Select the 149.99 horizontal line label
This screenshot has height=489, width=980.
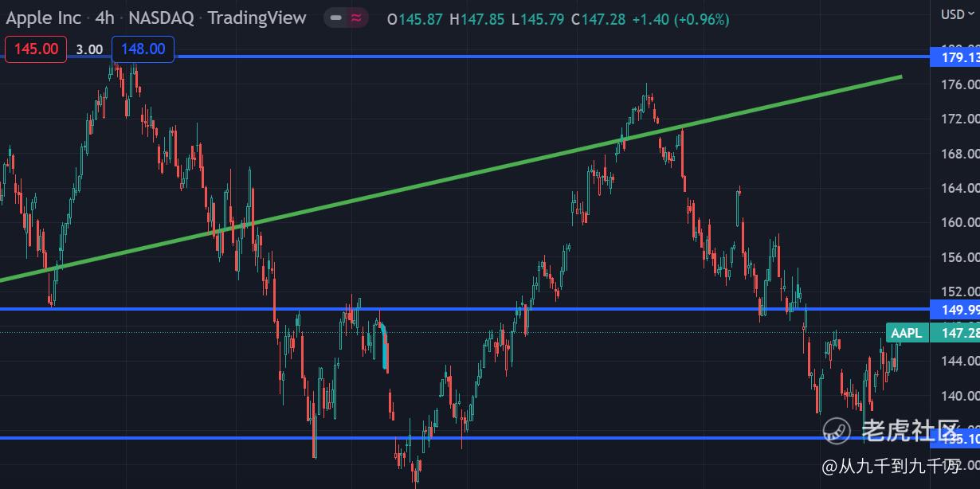coord(955,309)
